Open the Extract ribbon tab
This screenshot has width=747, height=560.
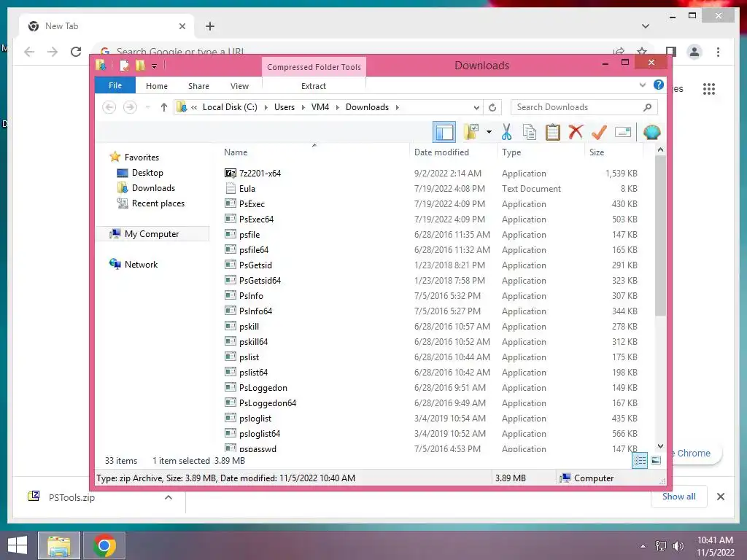[314, 86]
